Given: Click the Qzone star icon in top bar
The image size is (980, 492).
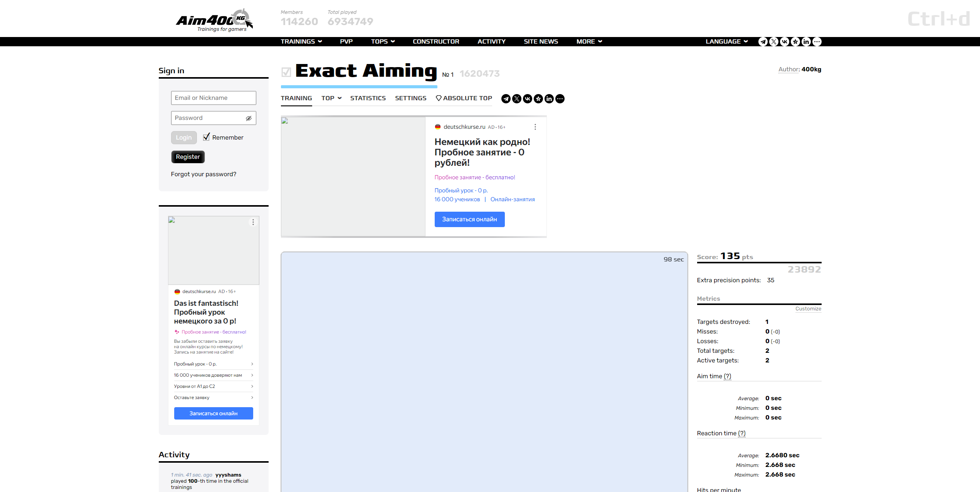Looking at the screenshot, I should [795, 42].
